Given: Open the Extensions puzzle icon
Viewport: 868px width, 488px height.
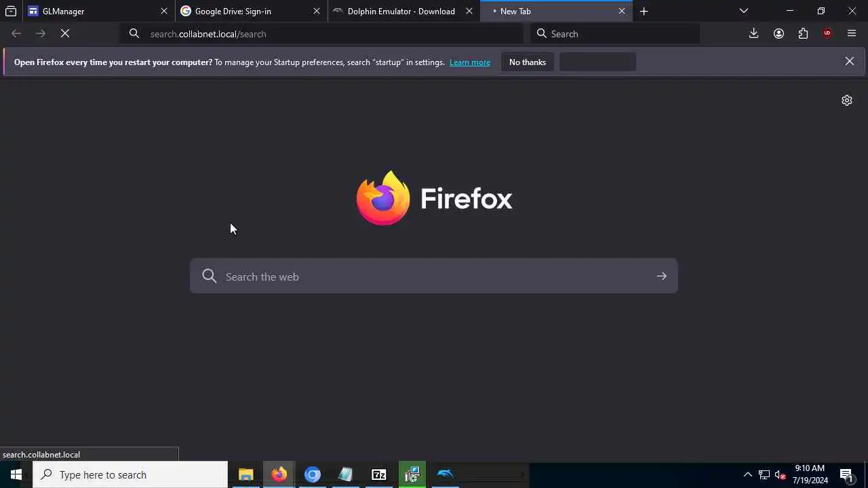Looking at the screenshot, I should coord(803,33).
